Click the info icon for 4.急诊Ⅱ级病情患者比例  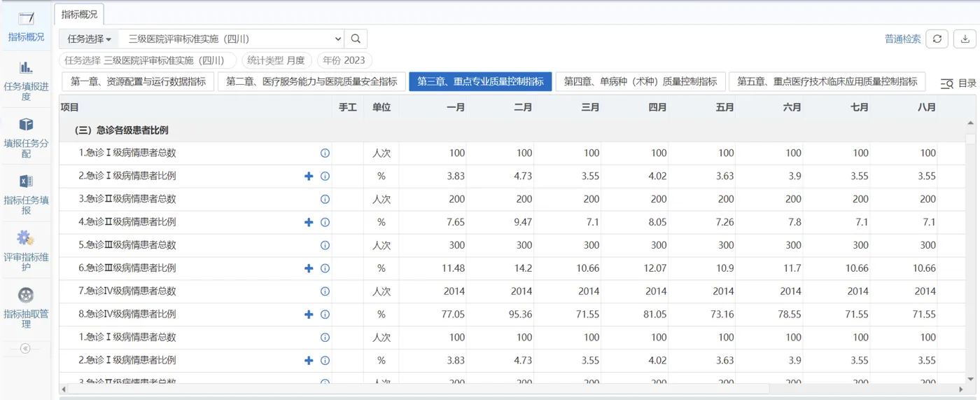[x=325, y=222]
